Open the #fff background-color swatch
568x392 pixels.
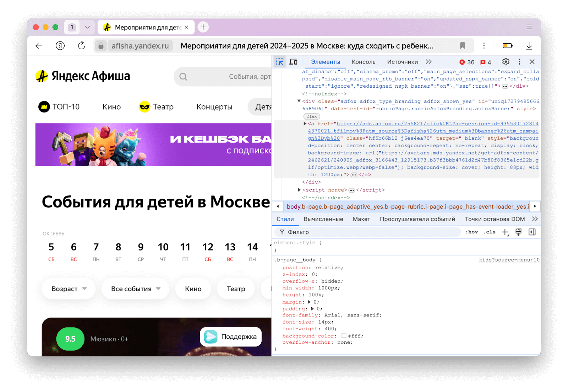pyautogui.click(x=344, y=336)
